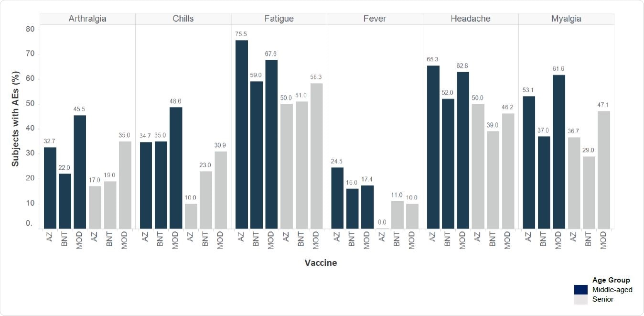Click the Headache bar labeled 65.3
This screenshot has height=316, width=644.
433,147
